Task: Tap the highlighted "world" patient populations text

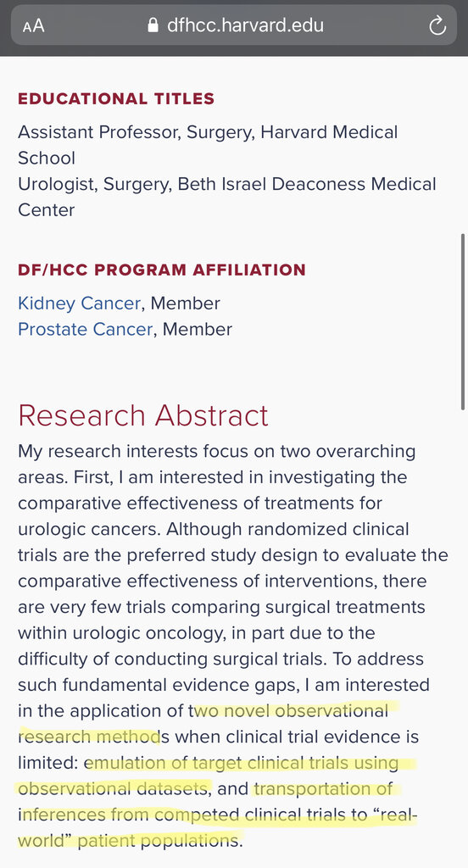Action: coord(129,841)
